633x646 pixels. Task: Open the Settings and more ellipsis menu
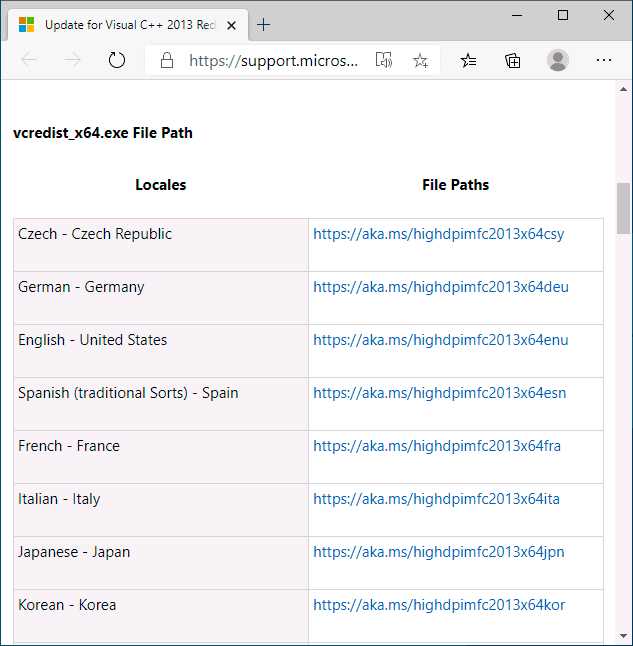604,60
